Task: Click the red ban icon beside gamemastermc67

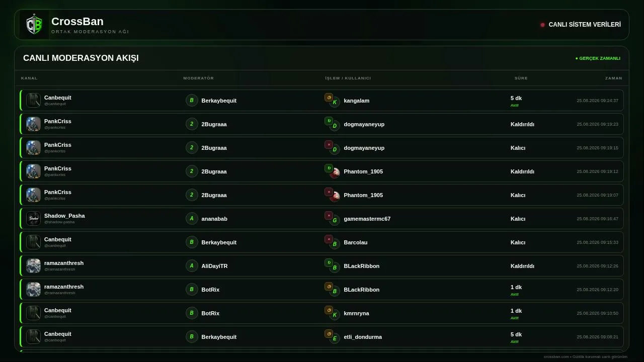Action: [329, 216]
